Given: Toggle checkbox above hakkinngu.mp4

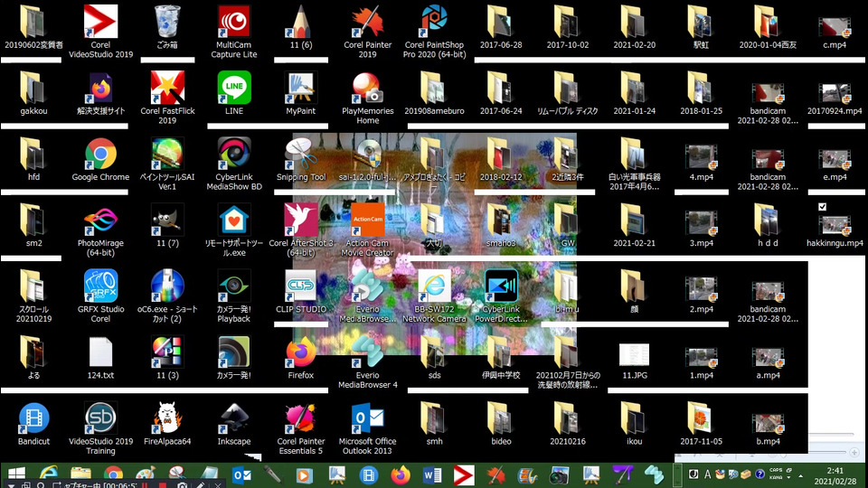Looking at the screenshot, I should (822, 206).
